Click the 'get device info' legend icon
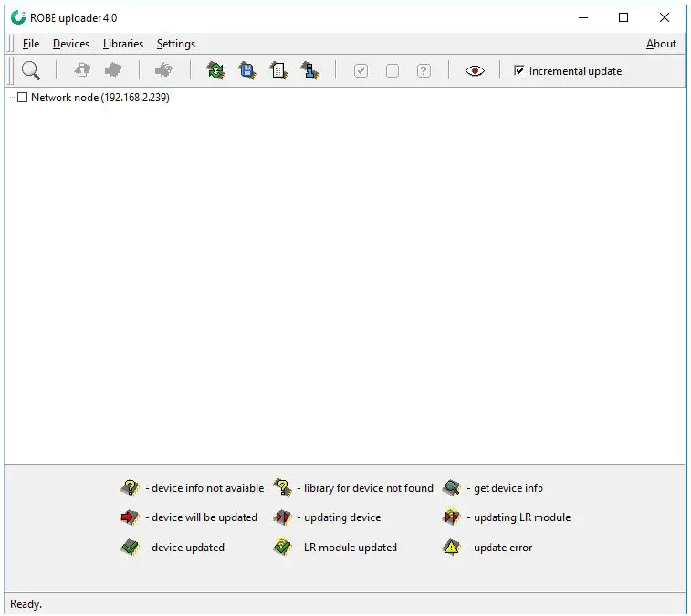Screen dimensions: 691x616 click(x=452, y=487)
